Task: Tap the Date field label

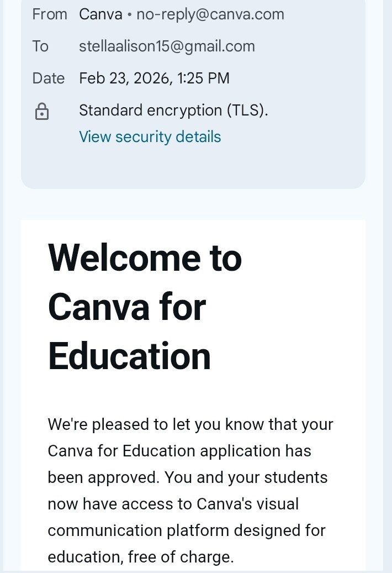Action: tap(49, 78)
